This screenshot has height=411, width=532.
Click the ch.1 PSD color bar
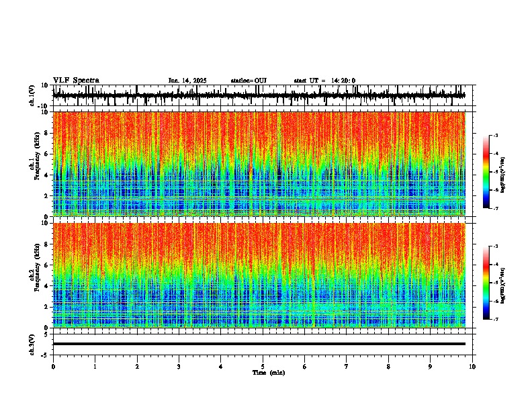pyautogui.click(x=486, y=172)
